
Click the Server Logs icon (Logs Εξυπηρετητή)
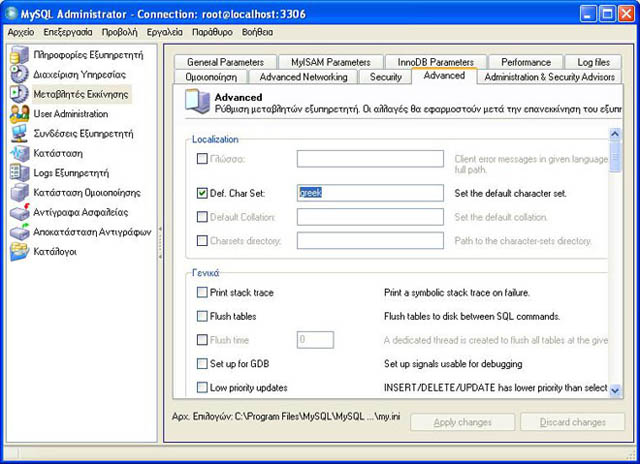coord(19,173)
